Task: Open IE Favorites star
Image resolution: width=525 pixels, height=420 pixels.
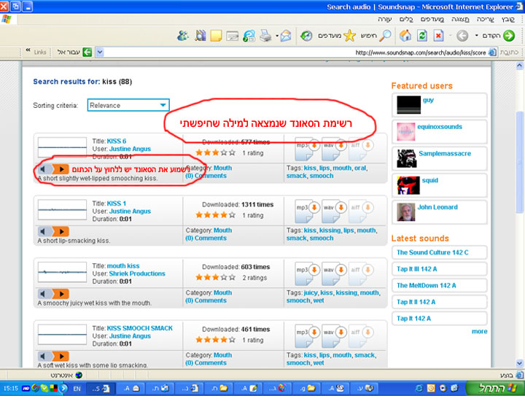Action: 349,36
